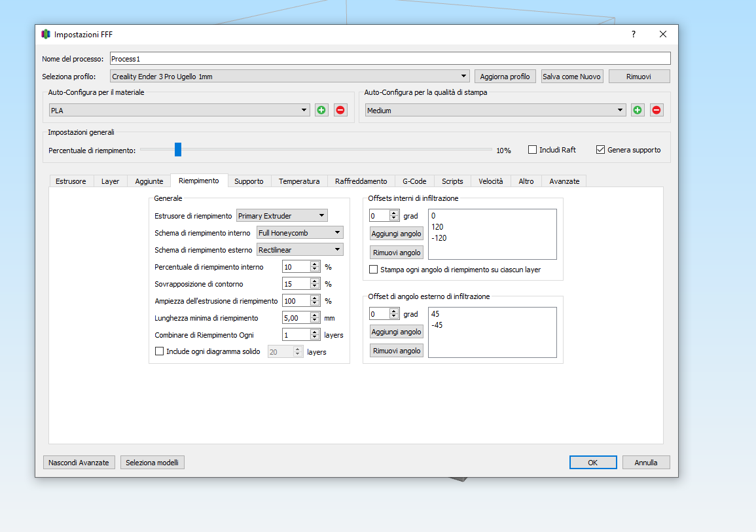Uncheck the Genera supporto option
This screenshot has height=532, width=756.
600,150
